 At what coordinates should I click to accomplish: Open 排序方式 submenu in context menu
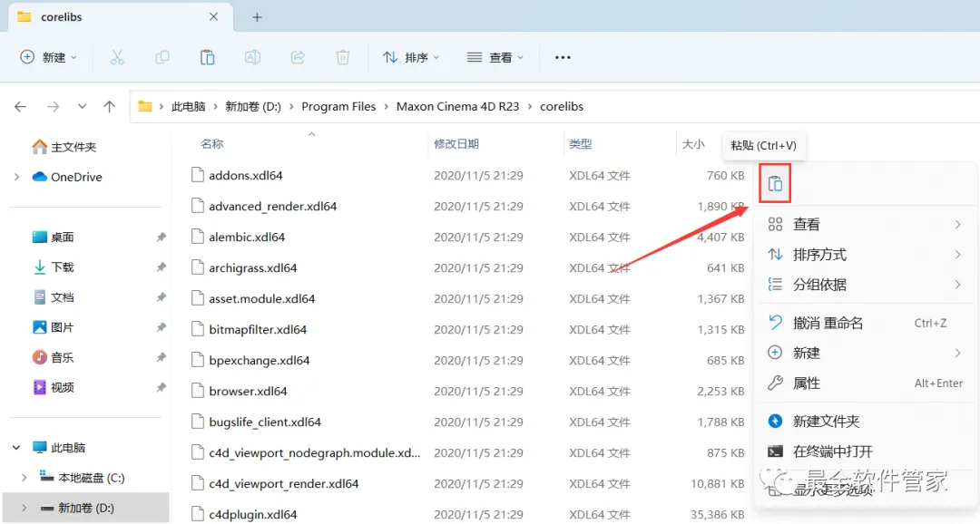point(865,254)
